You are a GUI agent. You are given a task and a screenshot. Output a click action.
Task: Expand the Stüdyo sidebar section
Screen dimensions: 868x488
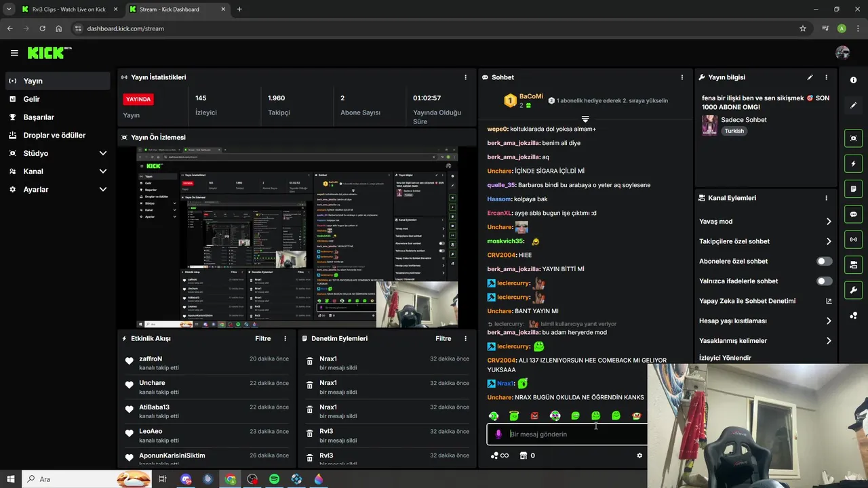coord(102,153)
